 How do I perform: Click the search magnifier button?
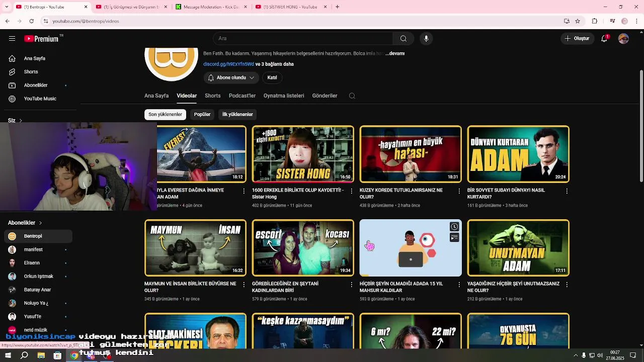point(404,39)
